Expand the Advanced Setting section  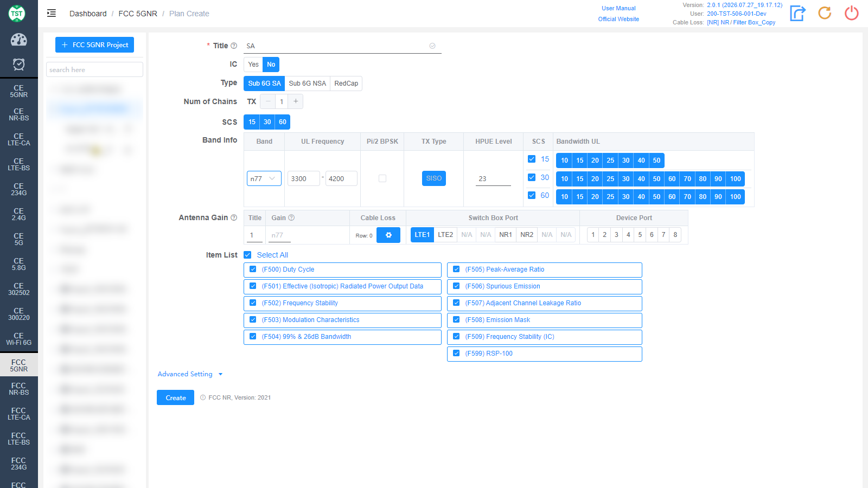pos(190,374)
